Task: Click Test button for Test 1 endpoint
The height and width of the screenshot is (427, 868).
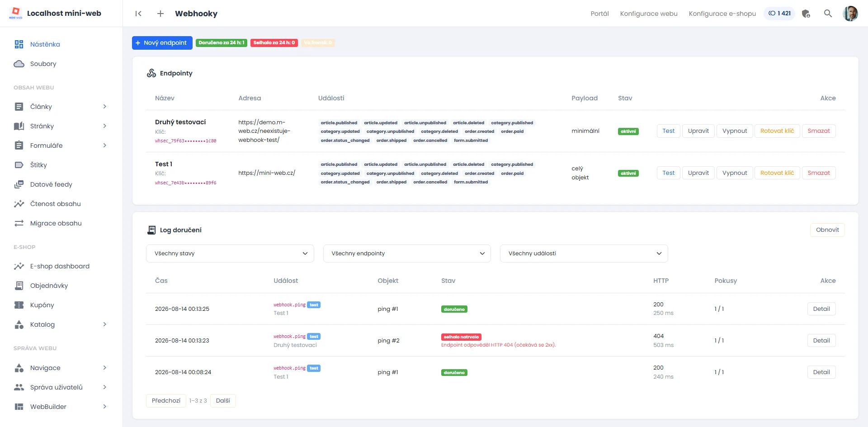Action: 668,173
